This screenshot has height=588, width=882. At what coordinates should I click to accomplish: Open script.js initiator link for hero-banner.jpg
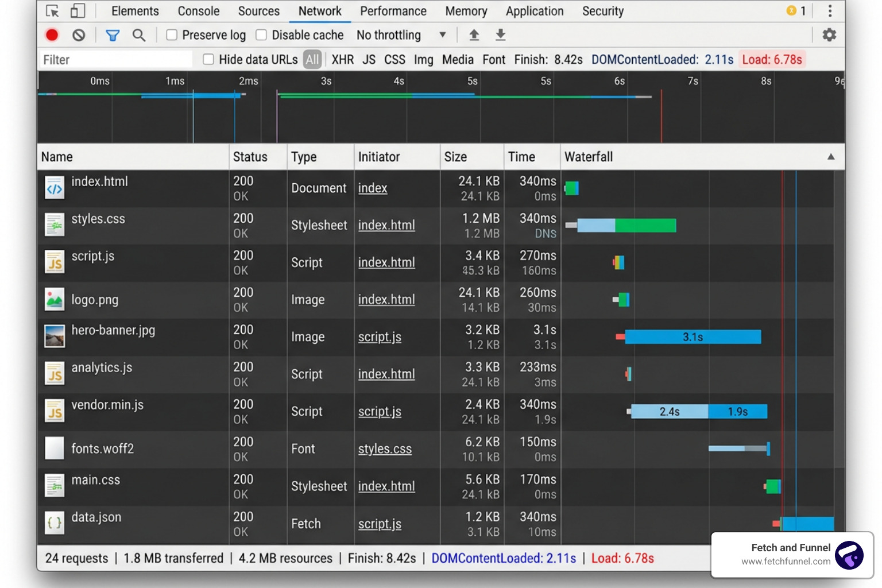[x=380, y=336]
